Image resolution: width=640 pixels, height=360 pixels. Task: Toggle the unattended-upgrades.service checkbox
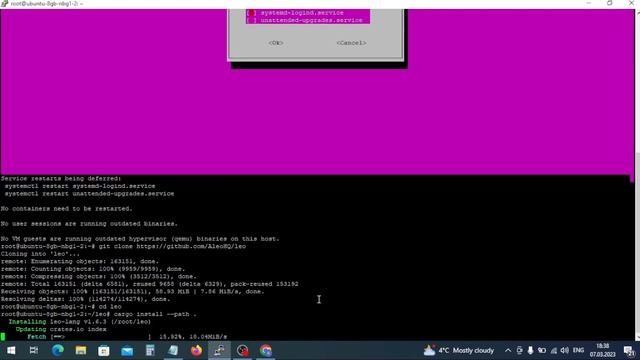pos(252,20)
